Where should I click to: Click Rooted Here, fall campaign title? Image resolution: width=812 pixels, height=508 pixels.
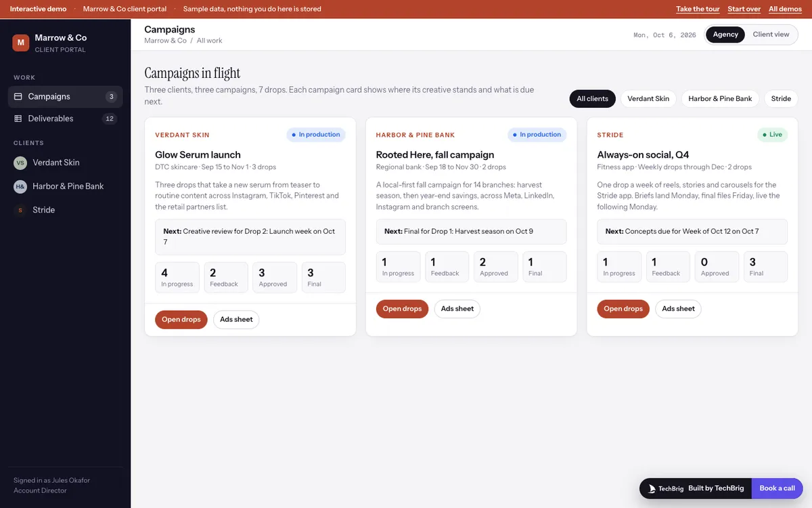[435, 155]
